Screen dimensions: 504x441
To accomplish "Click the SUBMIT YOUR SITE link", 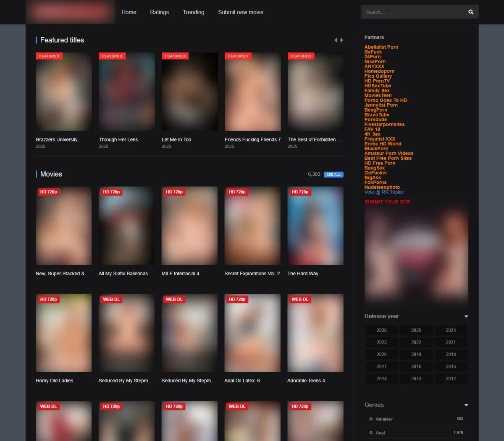I will tap(387, 202).
